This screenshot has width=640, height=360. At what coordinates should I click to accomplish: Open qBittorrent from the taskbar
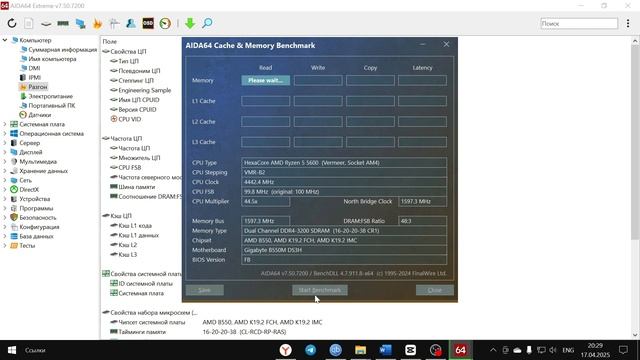336,350
